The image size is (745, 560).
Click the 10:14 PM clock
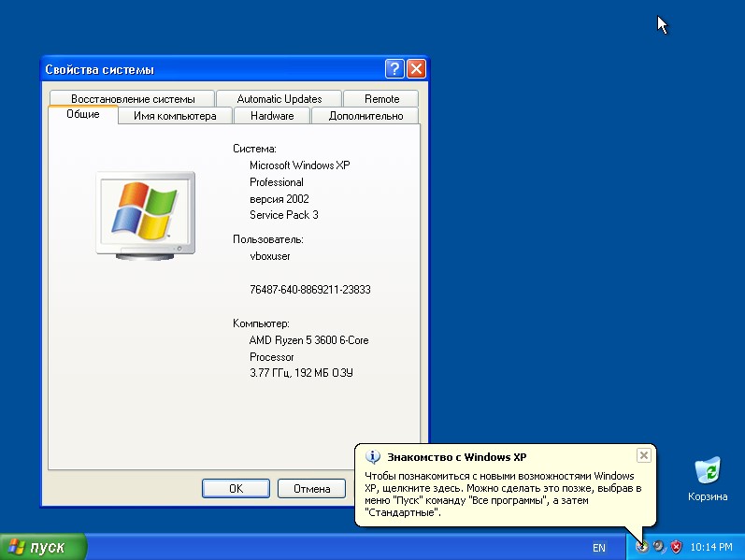pos(711,547)
